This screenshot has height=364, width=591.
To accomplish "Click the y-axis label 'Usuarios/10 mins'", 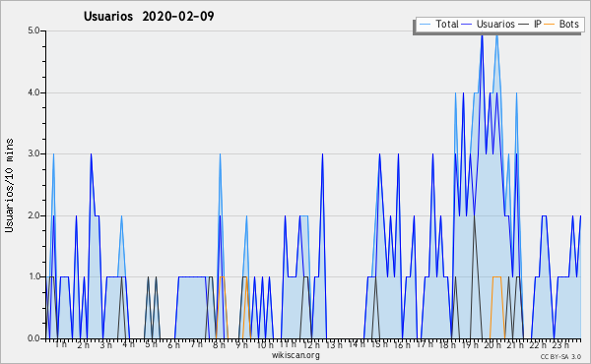I will pyautogui.click(x=9, y=185).
